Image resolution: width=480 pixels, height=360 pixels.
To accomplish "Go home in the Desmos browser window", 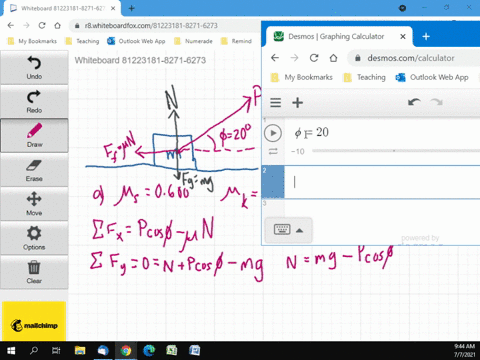I will tap(333, 58).
